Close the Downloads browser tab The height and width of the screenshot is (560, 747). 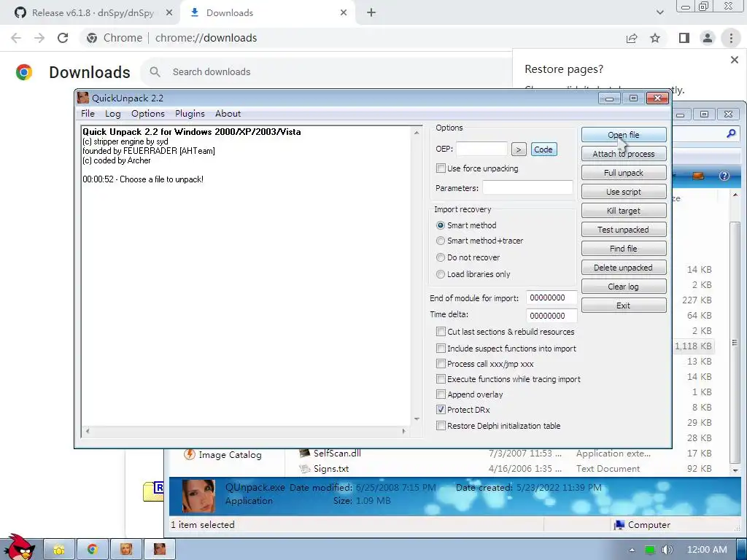[344, 13]
